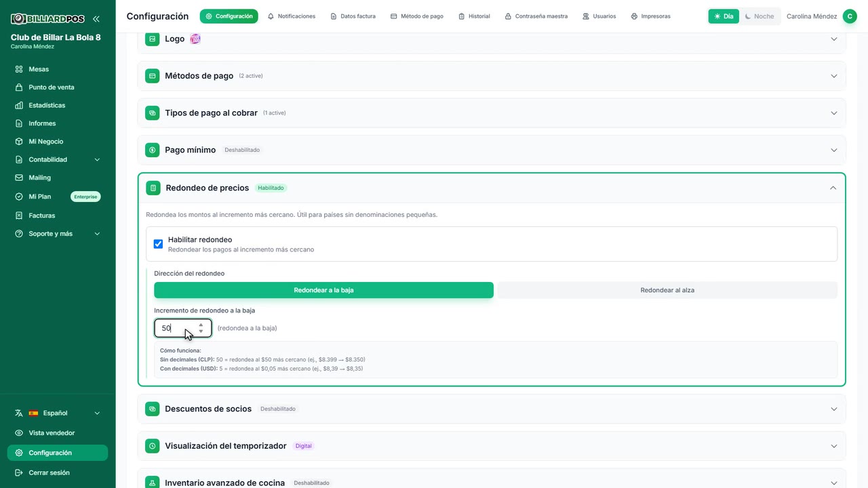Viewport: 868px width, 488px height.
Task: Open the Notificaciones tab
Action: point(292,16)
